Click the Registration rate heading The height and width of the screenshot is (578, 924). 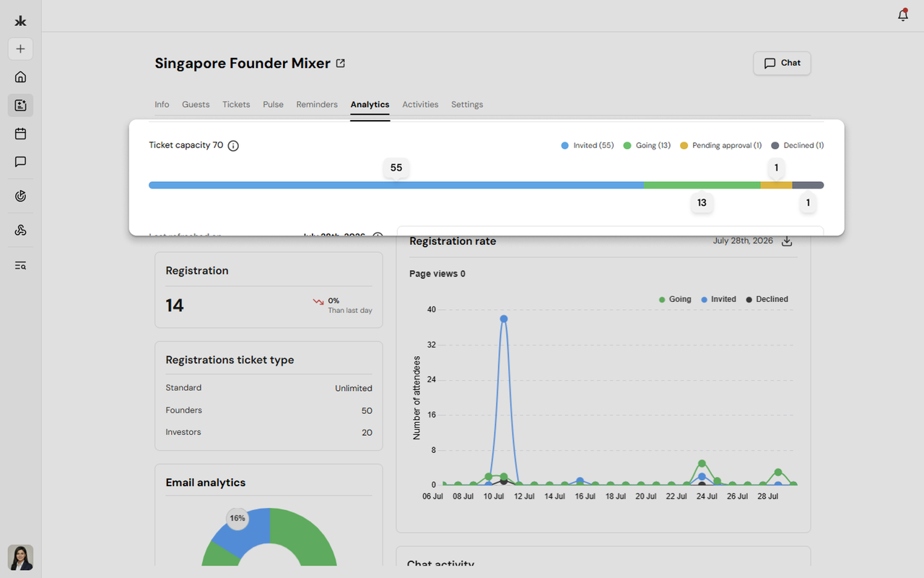[x=453, y=241]
